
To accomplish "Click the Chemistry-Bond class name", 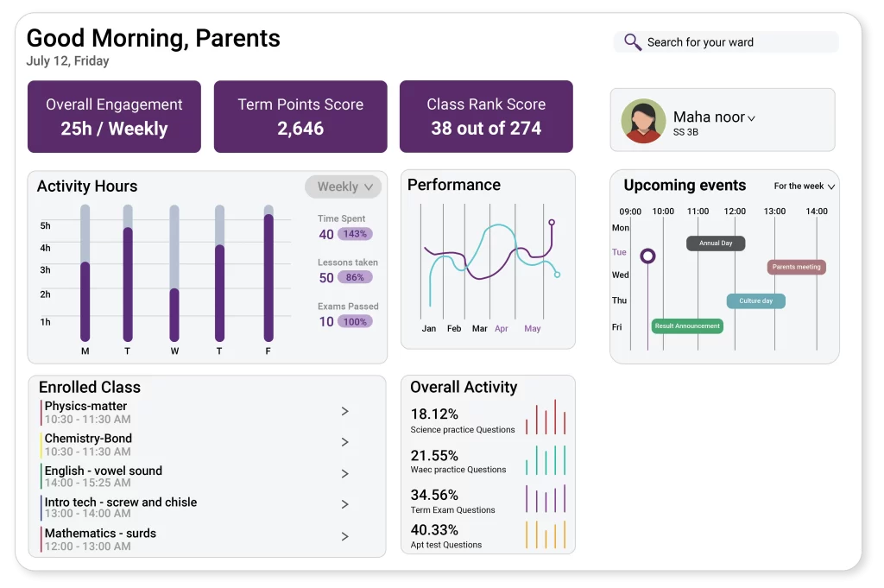I will (88, 438).
